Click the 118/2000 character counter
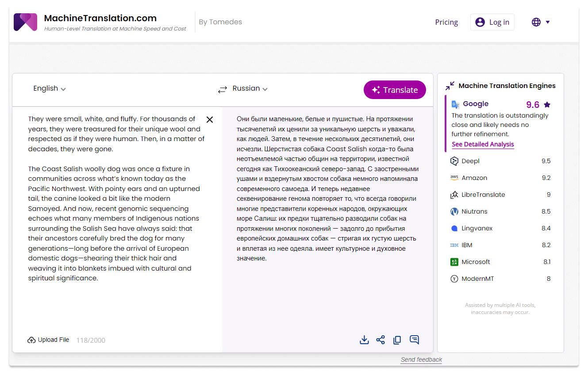This screenshot has width=588, height=371. (91, 340)
